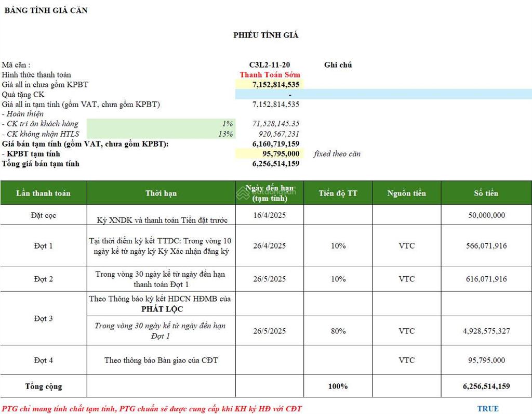Select the value 71,528,145.35
Viewport: 532px width, 414px height.
[x=276, y=124]
